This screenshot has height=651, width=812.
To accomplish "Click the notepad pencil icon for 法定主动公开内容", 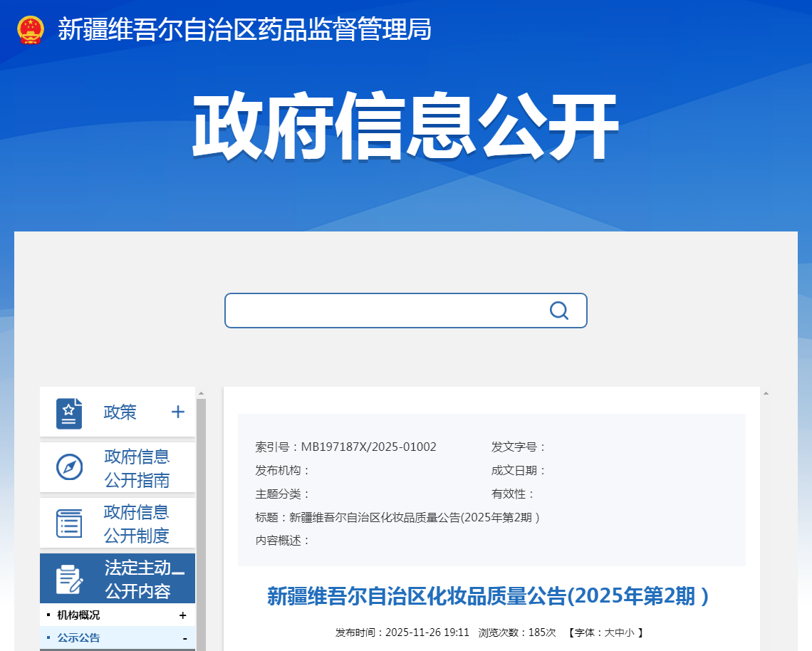I will 69,579.
